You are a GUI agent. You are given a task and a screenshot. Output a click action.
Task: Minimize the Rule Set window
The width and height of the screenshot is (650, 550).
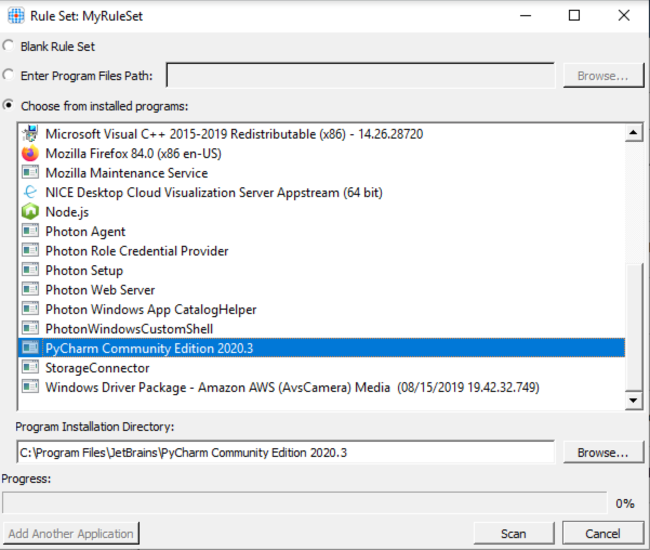526,16
